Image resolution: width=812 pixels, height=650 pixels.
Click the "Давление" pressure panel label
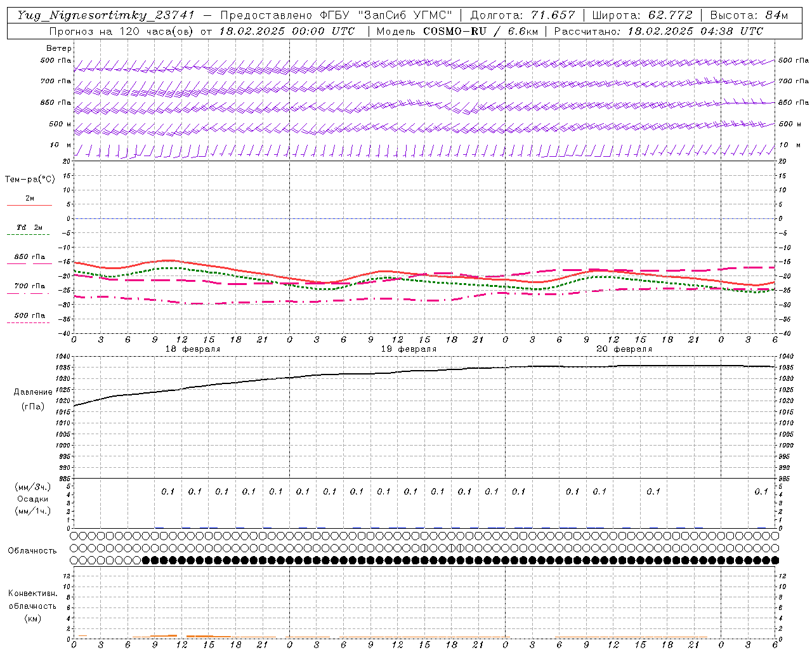[33, 392]
